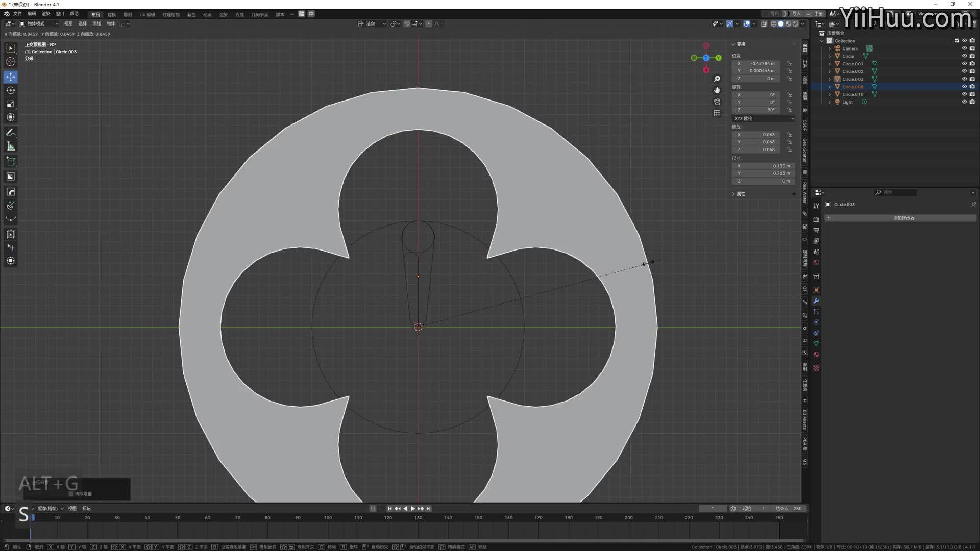Expand the Circle.010 outliner item
Screen dimensions: 980x551
(830, 94)
